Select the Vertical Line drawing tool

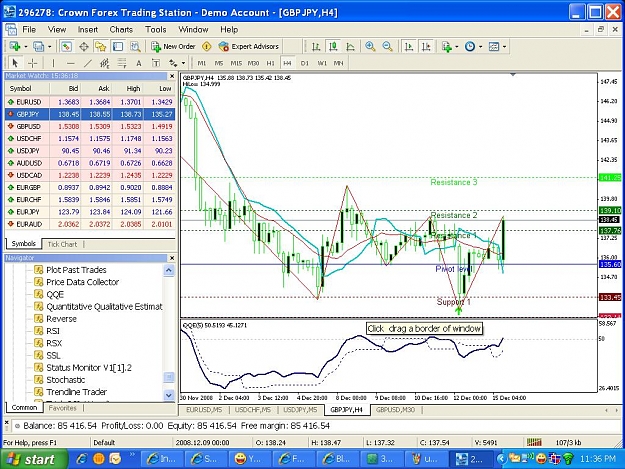(53, 63)
